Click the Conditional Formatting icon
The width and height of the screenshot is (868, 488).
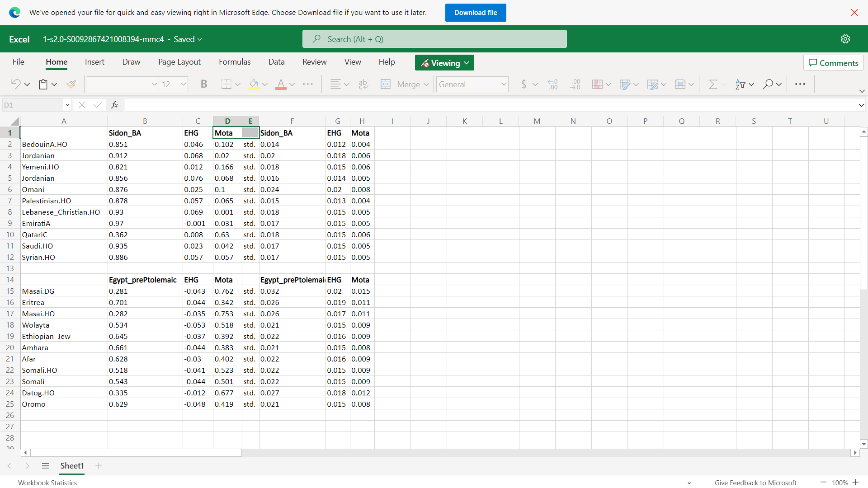pos(597,84)
